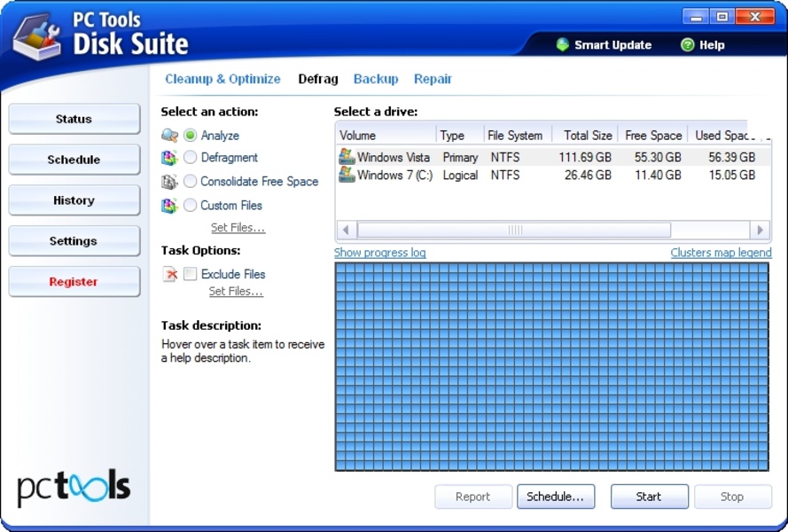The image size is (788, 532).
Task: Click the Smart Update globe icon
Action: coord(562,45)
